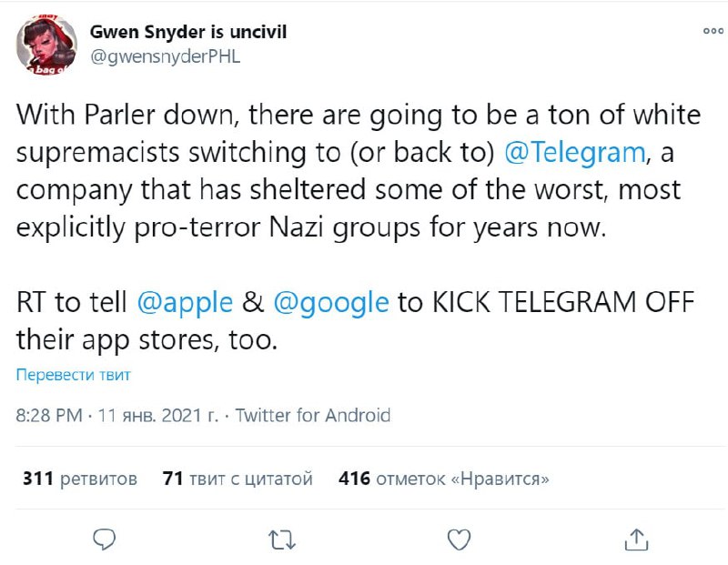Like the tweet with heart icon
This screenshot has height=565, width=728.
[x=460, y=540]
